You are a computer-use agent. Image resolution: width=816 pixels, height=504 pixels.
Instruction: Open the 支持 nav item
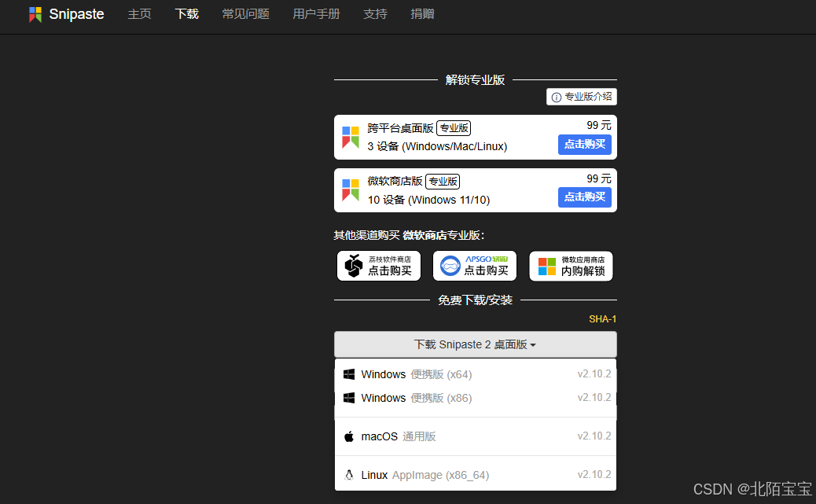(375, 14)
